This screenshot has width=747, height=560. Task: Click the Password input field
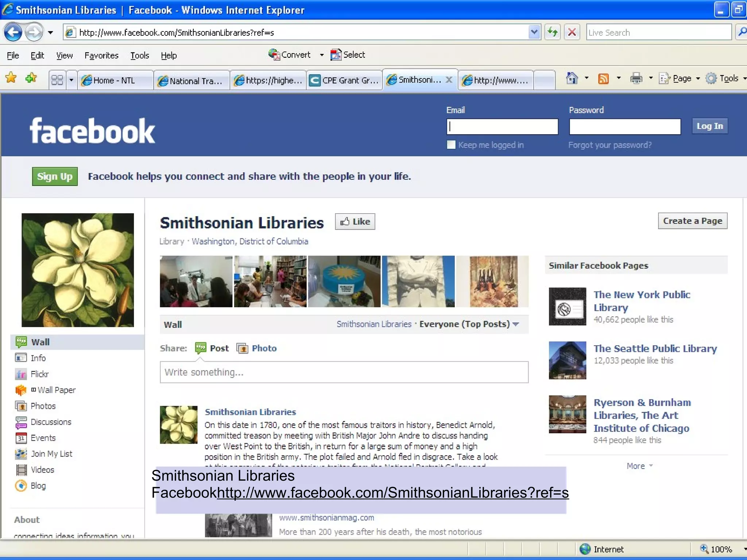tap(625, 127)
